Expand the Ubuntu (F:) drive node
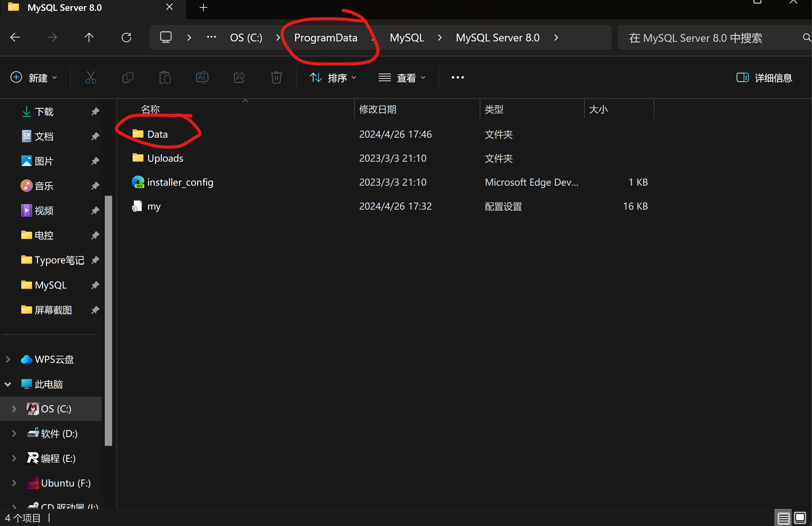Viewport: 812px width, 526px height. click(14, 483)
